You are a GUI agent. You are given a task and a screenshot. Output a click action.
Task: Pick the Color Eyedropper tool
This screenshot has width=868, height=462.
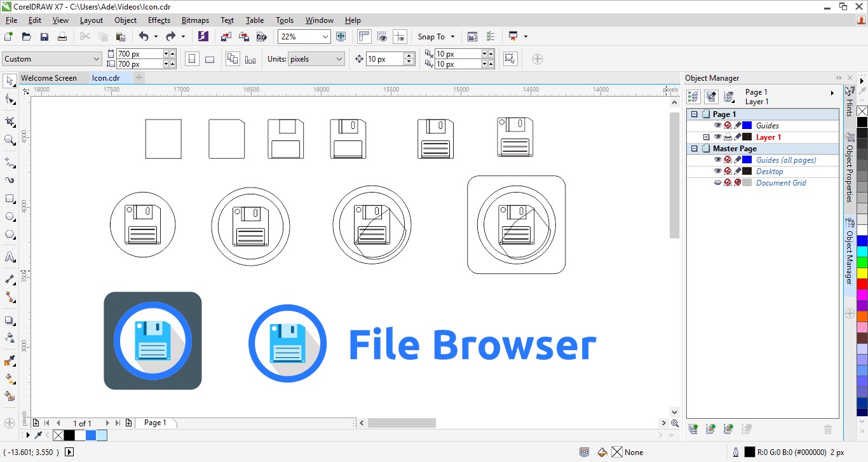click(10, 361)
